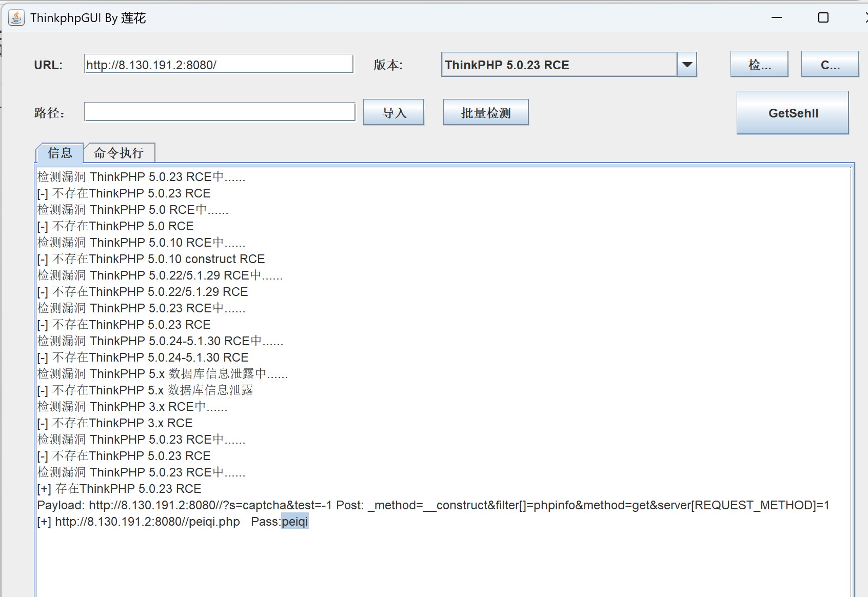The width and height of the screenshot is (868, 597).
Task: Click the URL input field
Action: click(219, 64)
